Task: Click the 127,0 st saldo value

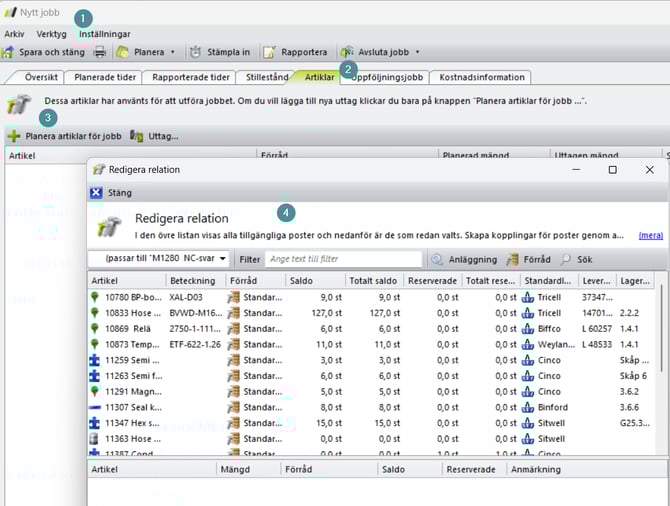Action: tap(326, 313)
